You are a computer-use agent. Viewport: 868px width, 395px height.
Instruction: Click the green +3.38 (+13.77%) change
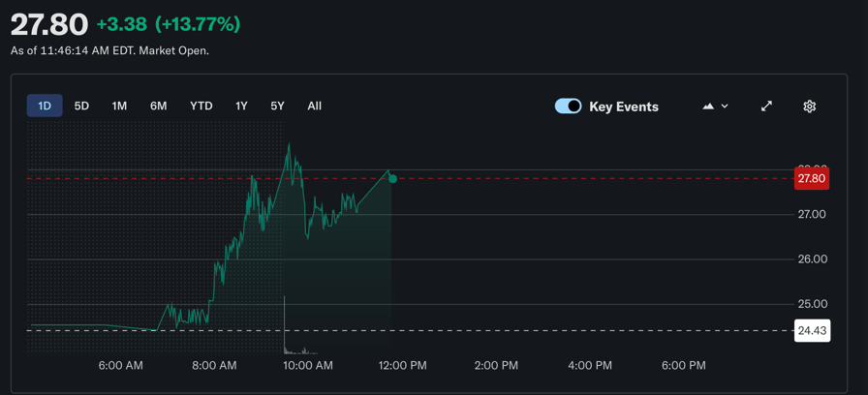169,24
